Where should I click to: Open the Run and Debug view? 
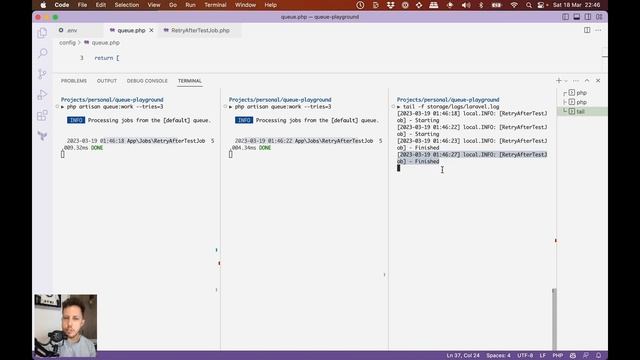[42, 95]
